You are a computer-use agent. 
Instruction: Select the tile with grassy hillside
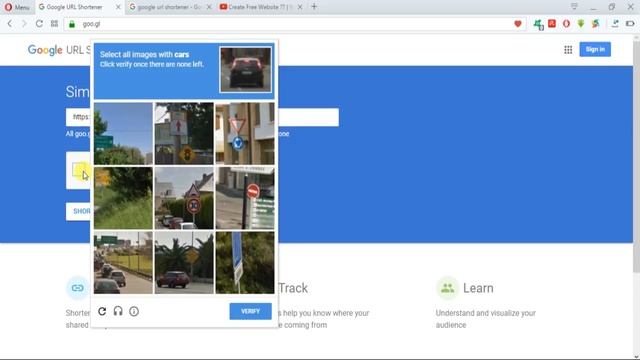point(123,198)
